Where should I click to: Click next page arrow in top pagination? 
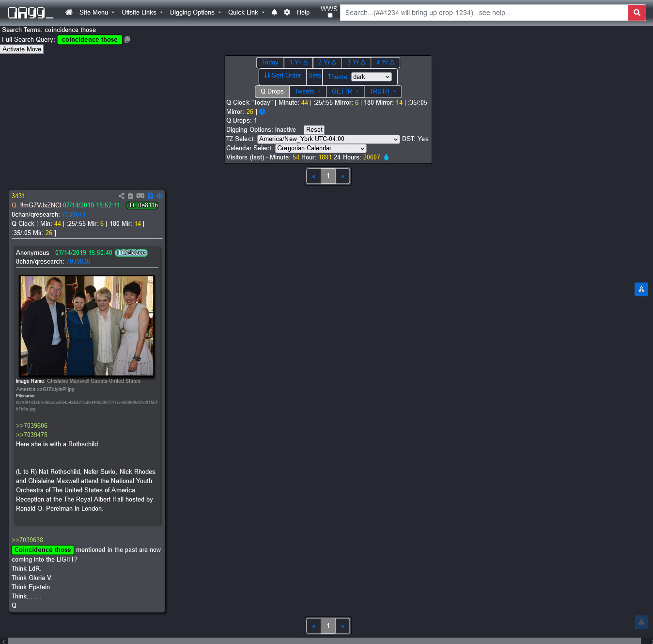click(x=342, y=176)
